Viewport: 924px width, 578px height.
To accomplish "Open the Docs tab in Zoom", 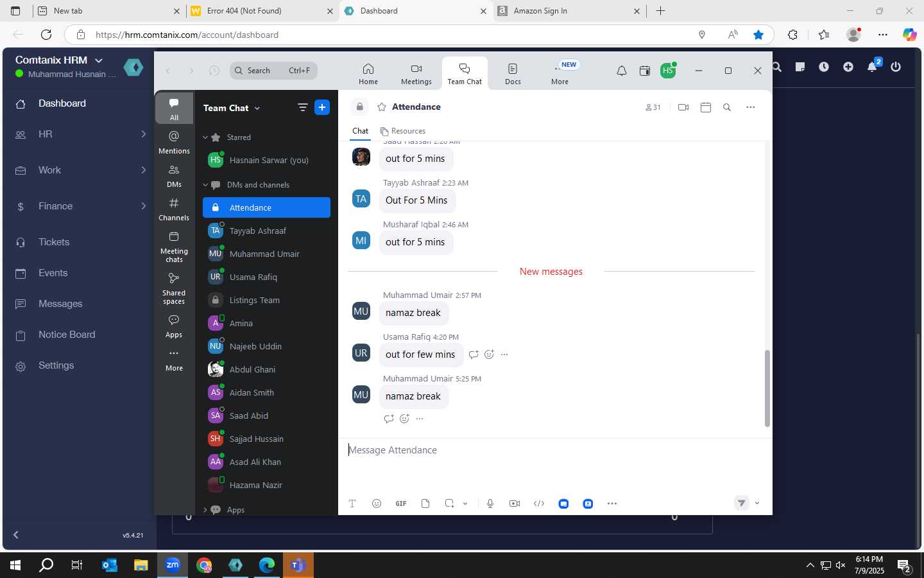I will (513, 74).
